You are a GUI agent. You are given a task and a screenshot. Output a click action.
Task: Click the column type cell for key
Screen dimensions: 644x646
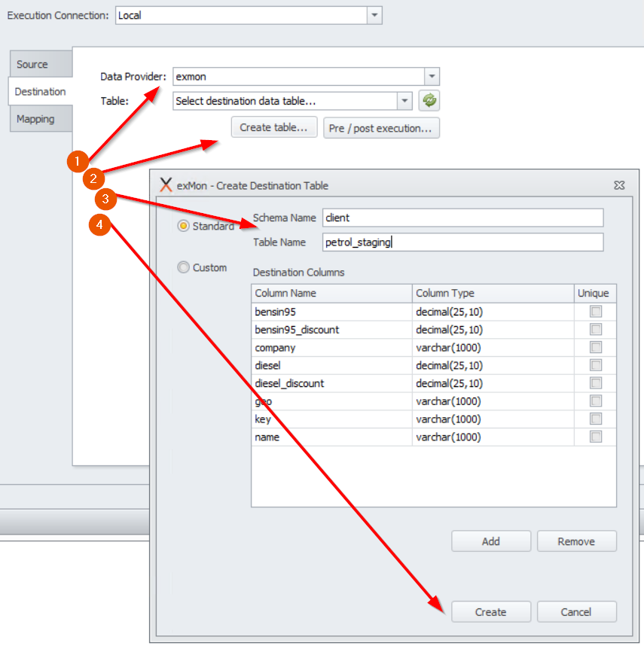tap(493, 419)
